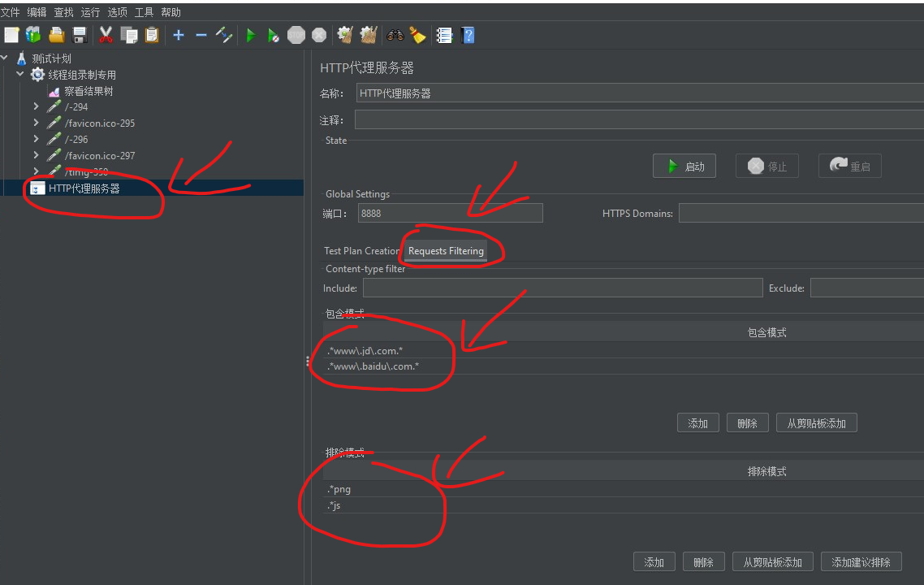Image resolution: width=924 pixels, height=585 pixels.
Task: Click the Content-type Include field
Action: 563,288
